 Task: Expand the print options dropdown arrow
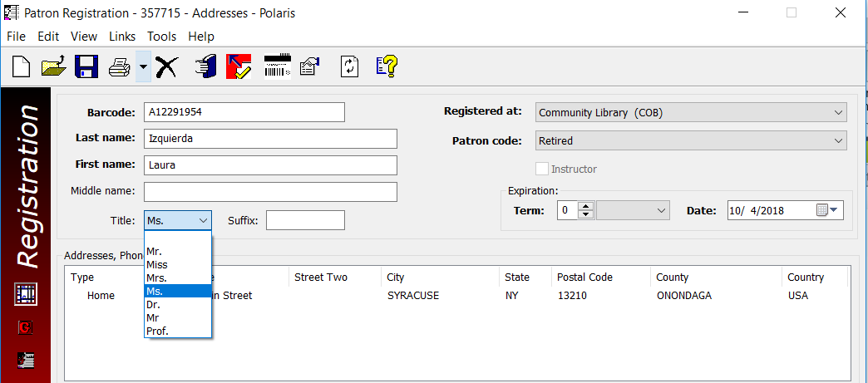click(143, 66)
